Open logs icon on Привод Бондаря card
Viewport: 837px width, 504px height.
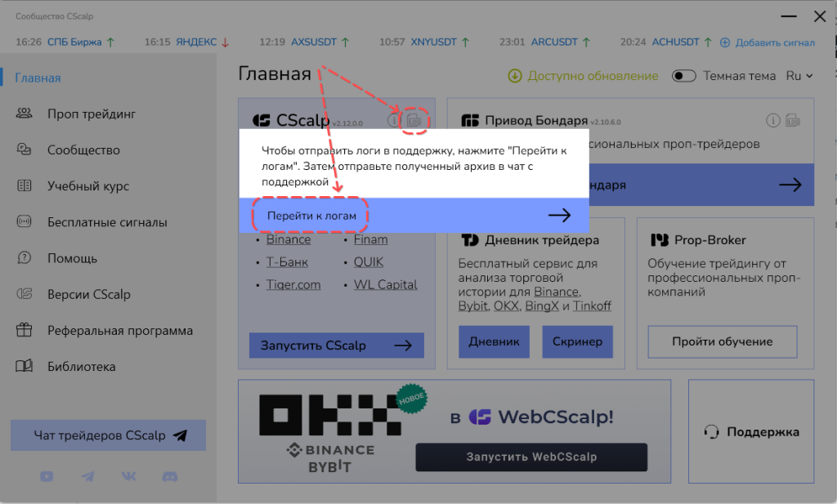pyautogui.click(x=793, y=121)
